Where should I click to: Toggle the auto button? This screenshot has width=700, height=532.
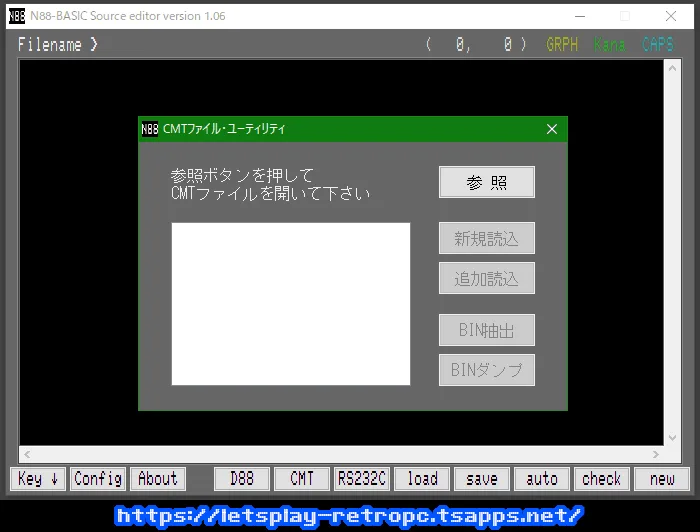coord(542,479)
